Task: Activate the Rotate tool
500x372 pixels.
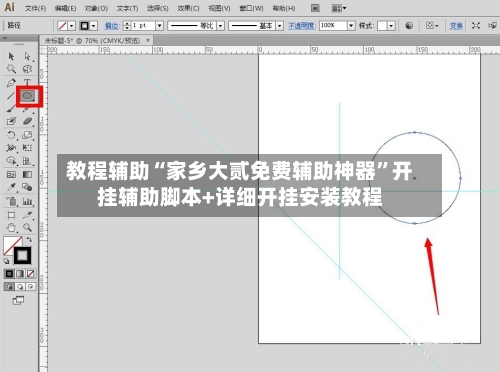Action: pyautogui.click(x=11, y=135)
